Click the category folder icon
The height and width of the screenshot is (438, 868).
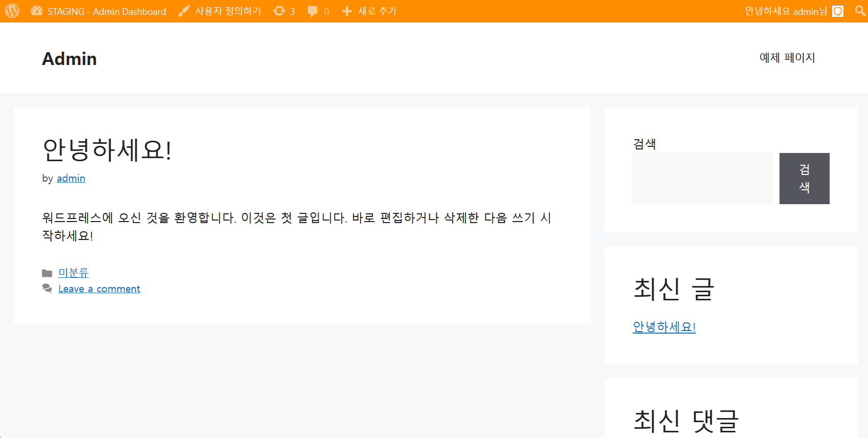[47, 273]
